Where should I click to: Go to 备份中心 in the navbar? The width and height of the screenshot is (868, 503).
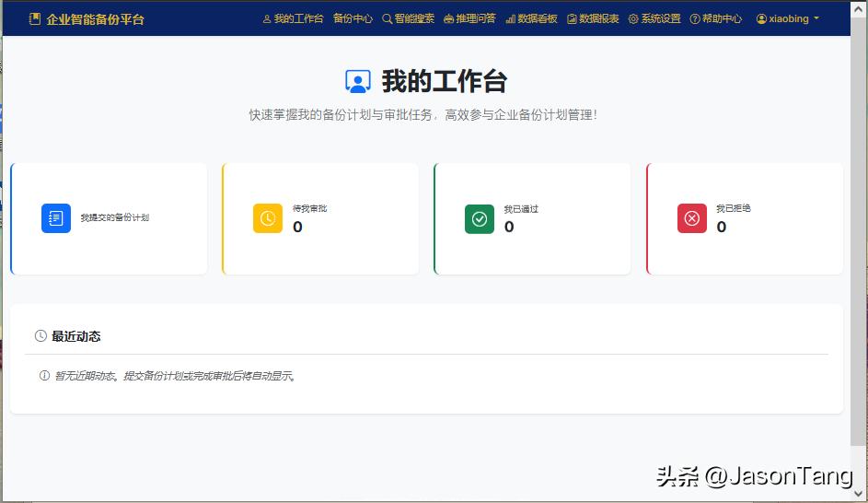coord(353,18)
